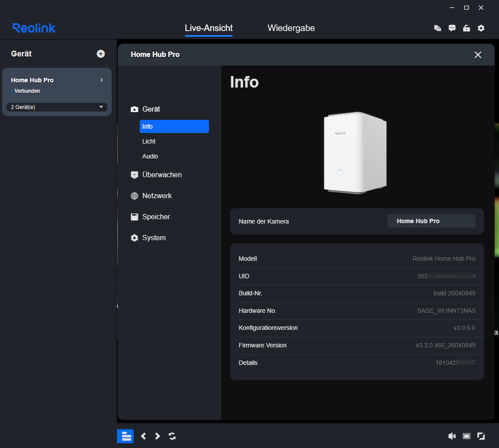Viewport: 499px width, 448px height.
Task: Click the Home Hub Pro device image
Action: point(355,153)
